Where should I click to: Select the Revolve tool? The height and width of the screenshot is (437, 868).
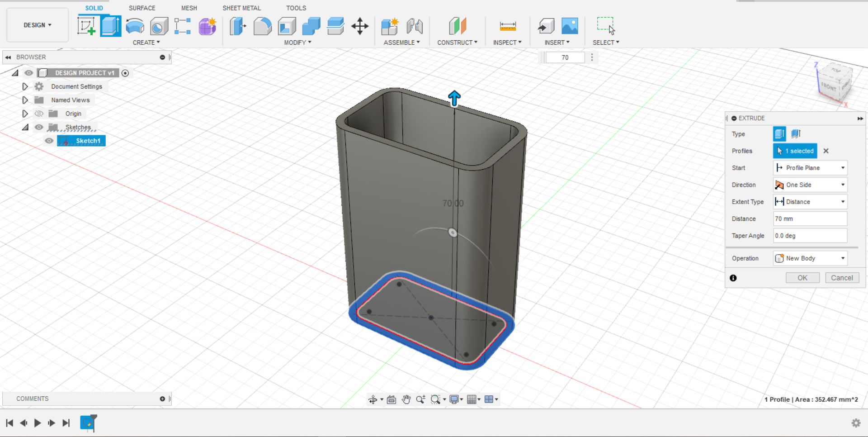tap(135, 26)
